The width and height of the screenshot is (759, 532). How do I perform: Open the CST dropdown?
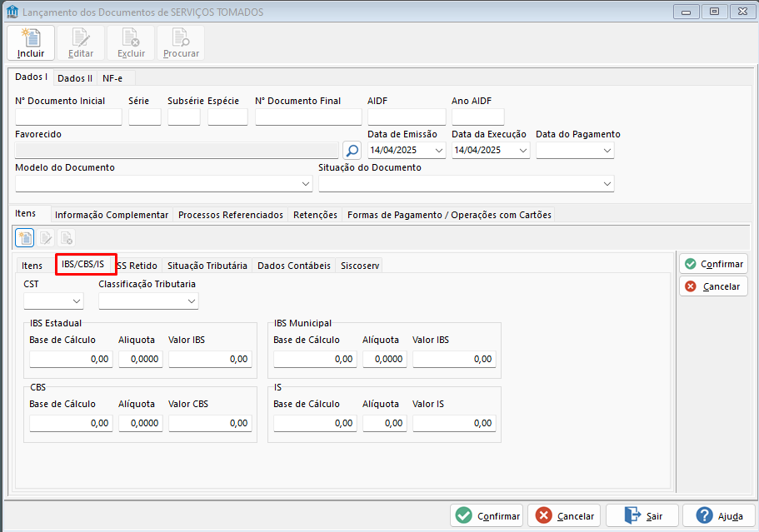pyautogui.click(x=77, y=301)
